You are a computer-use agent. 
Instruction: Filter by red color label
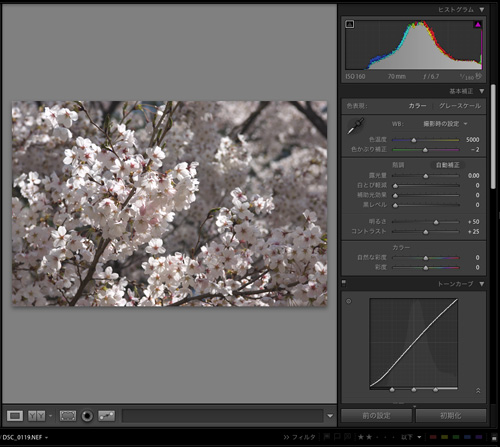point(433,437)
